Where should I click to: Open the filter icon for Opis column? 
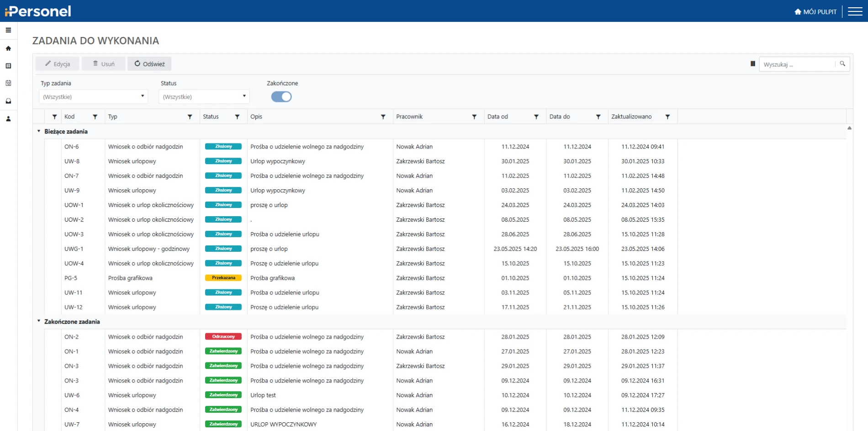[383, 117]
